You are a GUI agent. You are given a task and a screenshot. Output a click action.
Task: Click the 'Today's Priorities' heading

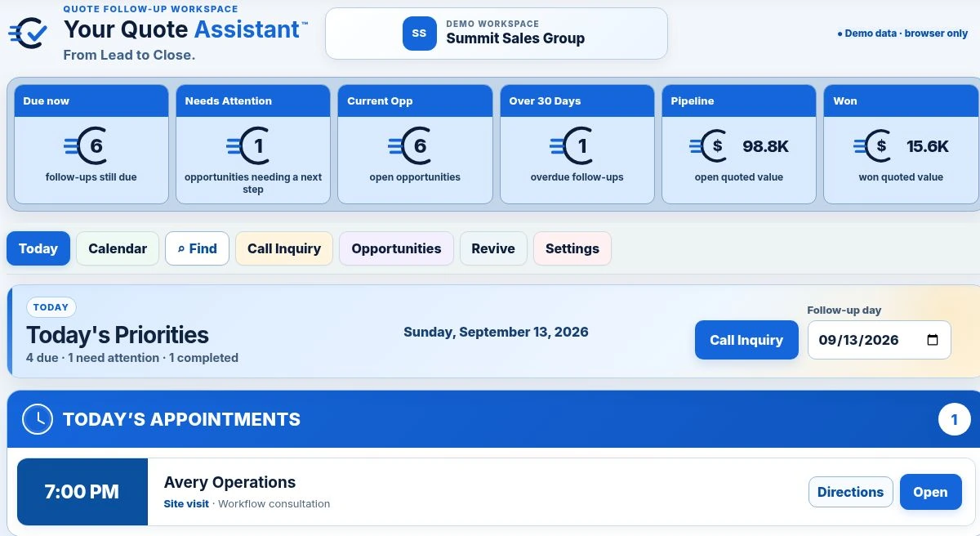[118, 335]
